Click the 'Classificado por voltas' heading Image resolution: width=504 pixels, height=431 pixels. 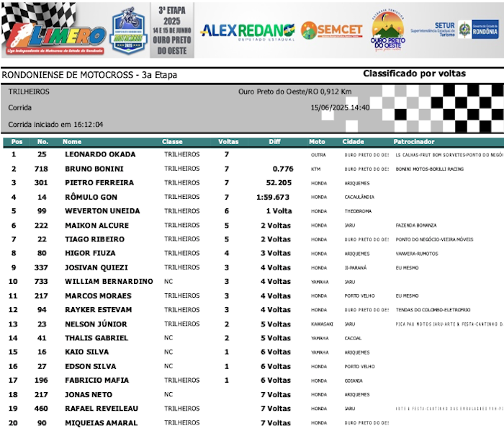point(414,74)
